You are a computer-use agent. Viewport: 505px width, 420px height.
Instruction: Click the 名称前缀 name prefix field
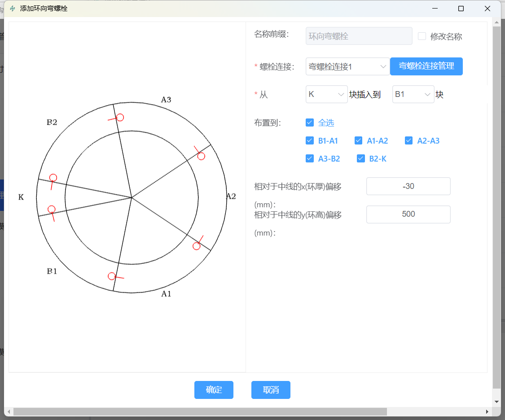pyautogui.click(x=359, y=36)
